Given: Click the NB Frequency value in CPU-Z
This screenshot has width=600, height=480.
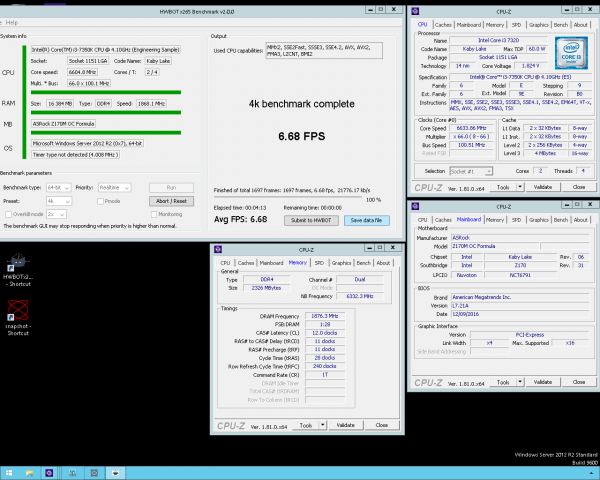Looking at the screenshot, I should point(360,296).
